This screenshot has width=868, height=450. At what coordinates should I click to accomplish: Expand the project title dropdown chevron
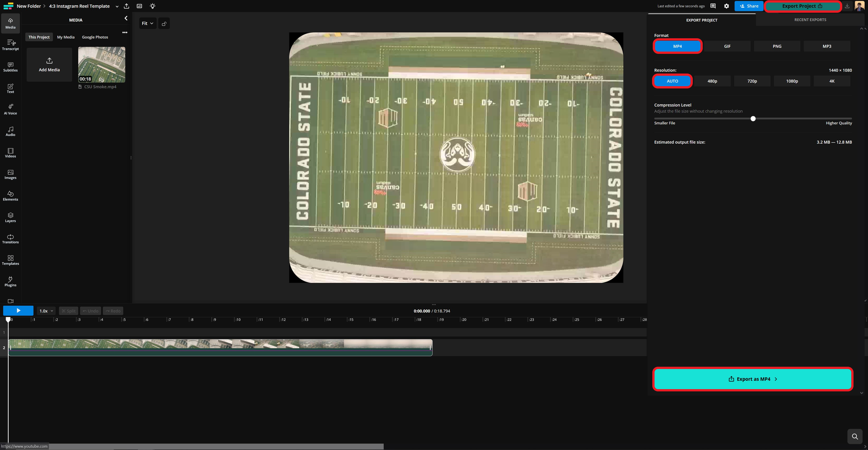coord(117,7)
